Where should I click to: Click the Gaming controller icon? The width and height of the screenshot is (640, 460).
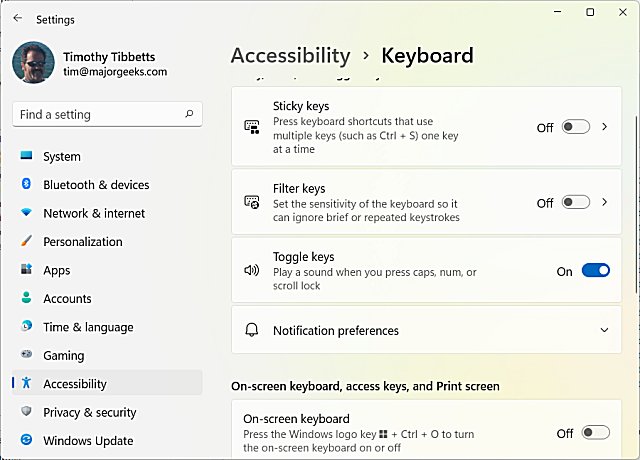tap(26, 355)
